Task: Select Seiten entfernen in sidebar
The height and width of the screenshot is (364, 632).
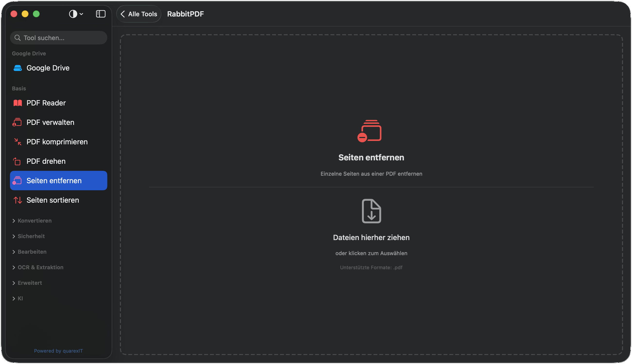Action: 59,181
